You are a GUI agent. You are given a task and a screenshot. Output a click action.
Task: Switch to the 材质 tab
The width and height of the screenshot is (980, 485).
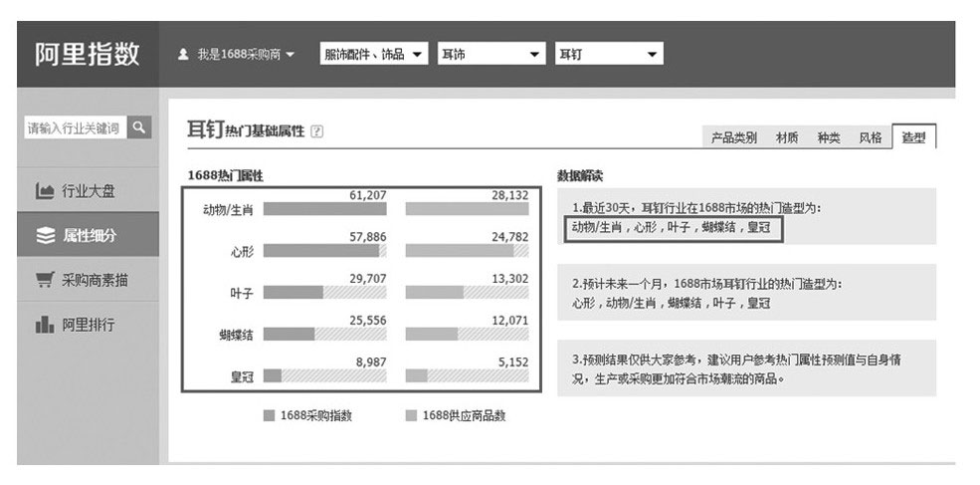787,137
